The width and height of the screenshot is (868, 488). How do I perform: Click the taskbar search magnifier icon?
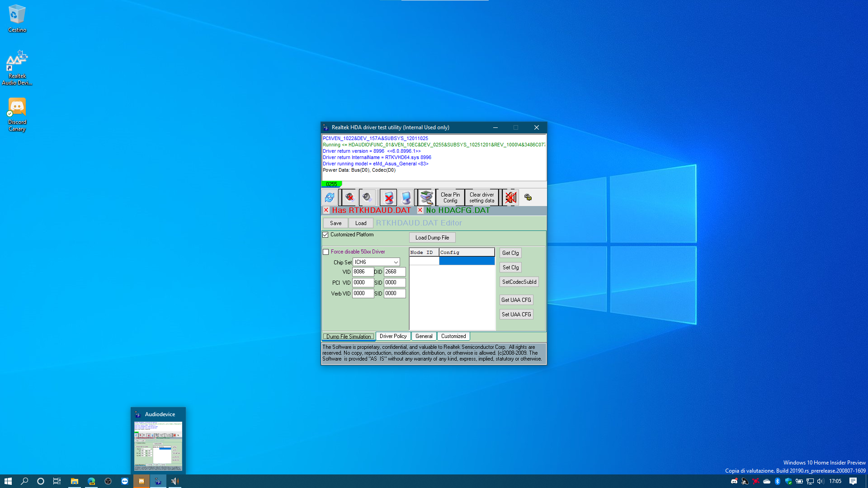pyautogui.click(x=24, y=481)
